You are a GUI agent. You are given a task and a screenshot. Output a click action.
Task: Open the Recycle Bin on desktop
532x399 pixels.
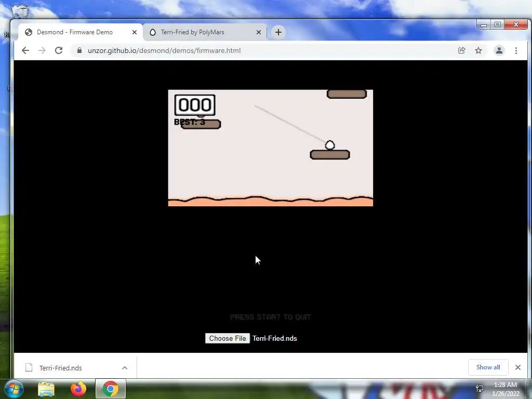point(19,10)
